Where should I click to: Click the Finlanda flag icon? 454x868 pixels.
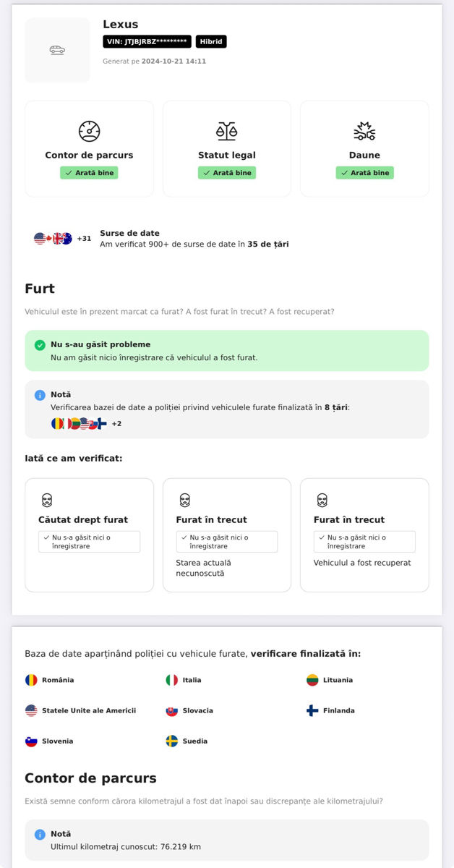[x=312, y=710]
